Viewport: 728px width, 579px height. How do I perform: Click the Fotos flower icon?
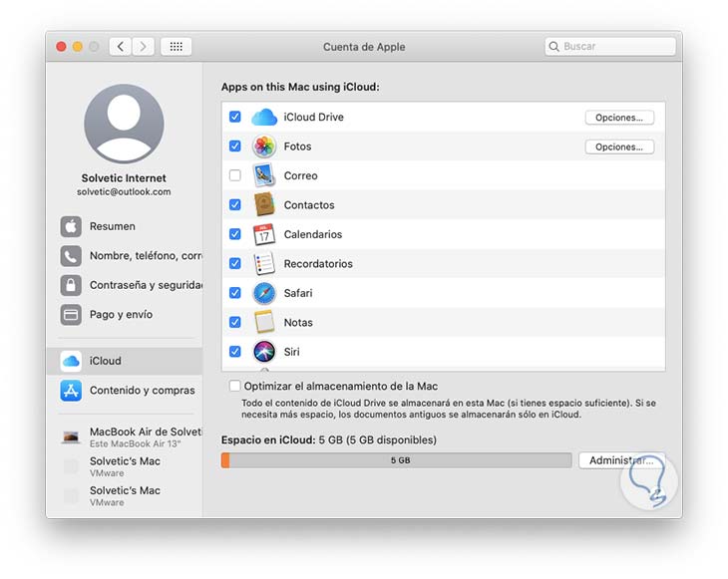point(264,146)
